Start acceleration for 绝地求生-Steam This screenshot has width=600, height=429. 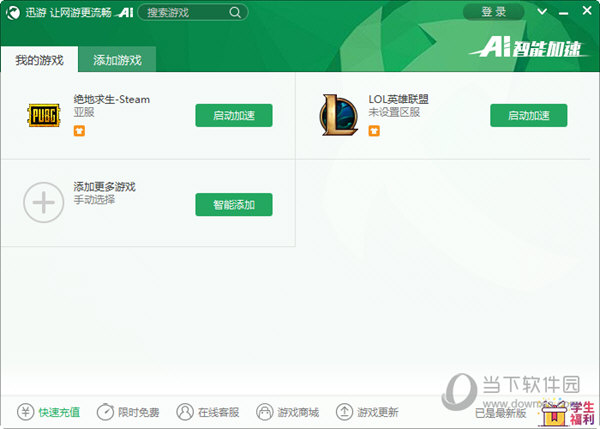click(x=233, y=115)
